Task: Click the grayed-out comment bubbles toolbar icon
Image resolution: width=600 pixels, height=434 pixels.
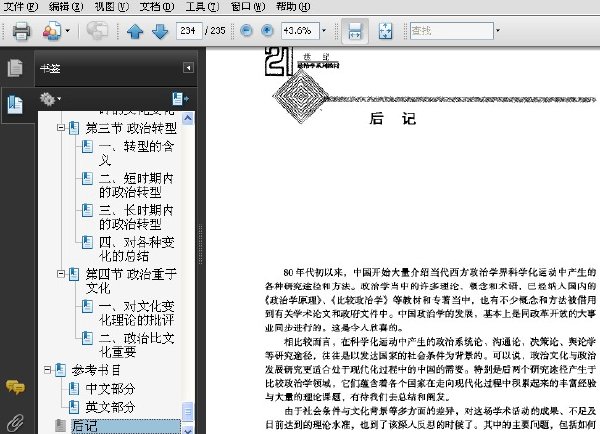Action: click(x=97, y=31)
